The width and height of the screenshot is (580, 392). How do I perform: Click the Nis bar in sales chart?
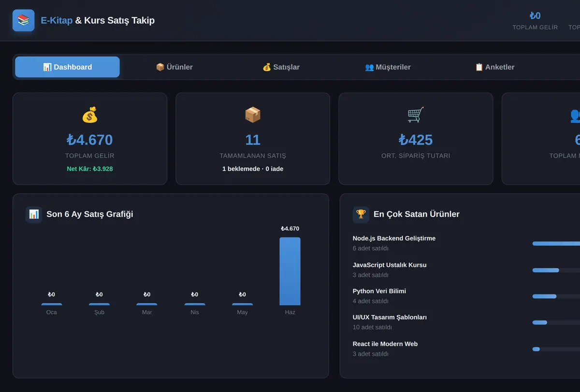(x=195, y=304)
